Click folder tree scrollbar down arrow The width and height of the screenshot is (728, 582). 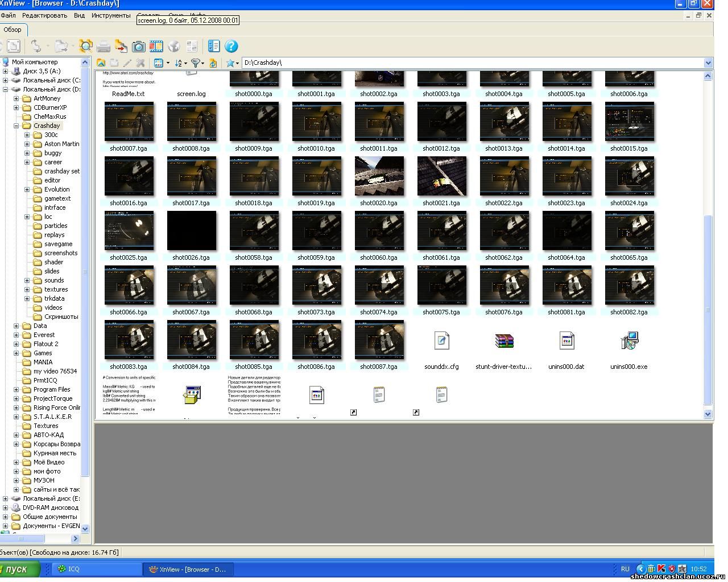click(85, 529)
